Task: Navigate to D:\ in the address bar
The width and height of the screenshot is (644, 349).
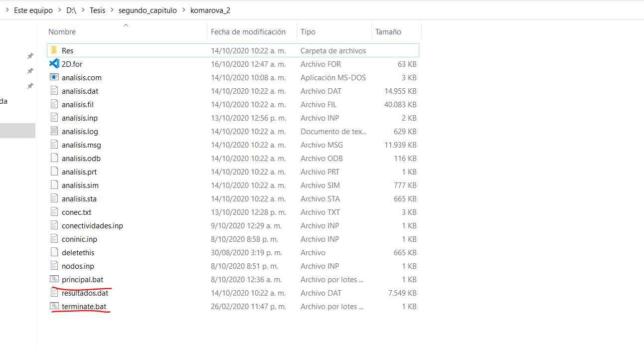Action: coord(73,10)
